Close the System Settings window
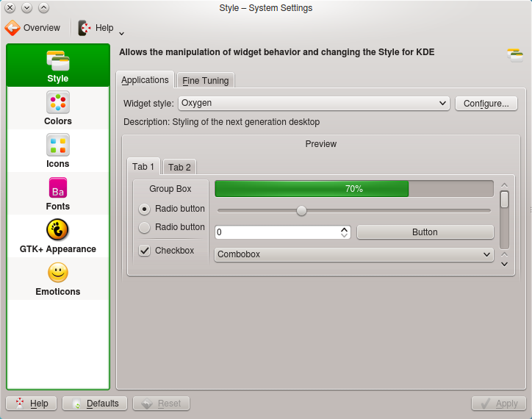532x419 pixels. point(10,7)
